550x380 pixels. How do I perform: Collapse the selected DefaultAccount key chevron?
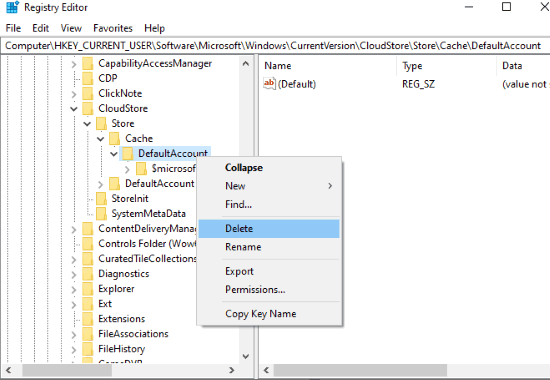coord(114,154)
